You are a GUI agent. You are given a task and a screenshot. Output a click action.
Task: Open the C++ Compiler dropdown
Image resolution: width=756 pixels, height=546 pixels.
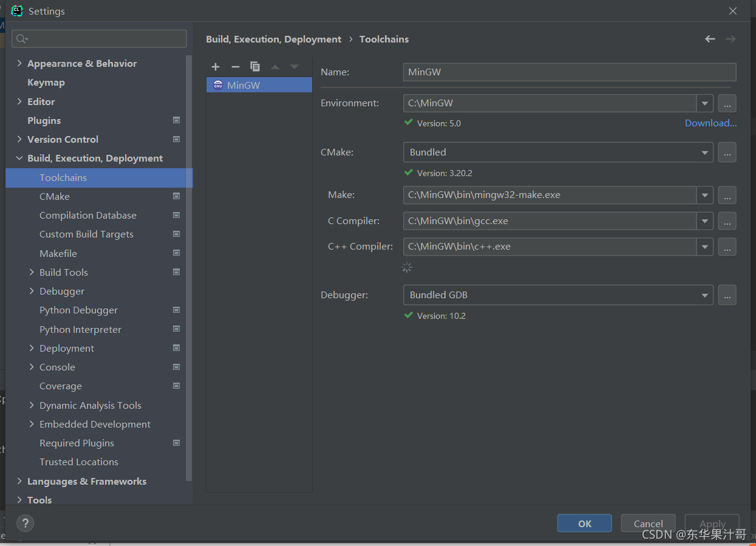(704, 247)
